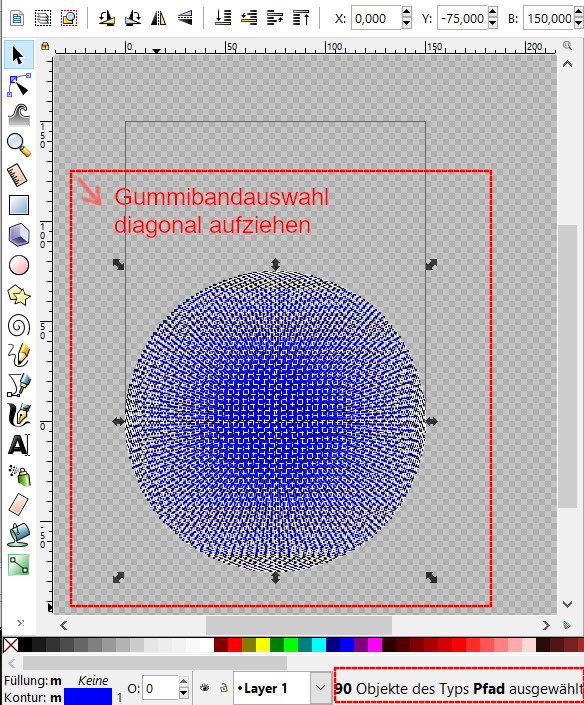Click the palette scroll left arrow

(x=12, y=663)
